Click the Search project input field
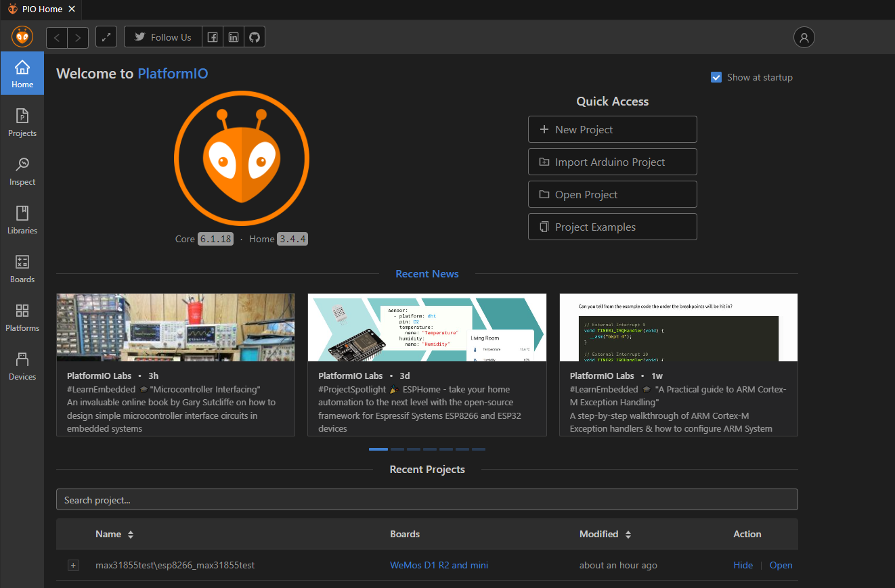 427,499
